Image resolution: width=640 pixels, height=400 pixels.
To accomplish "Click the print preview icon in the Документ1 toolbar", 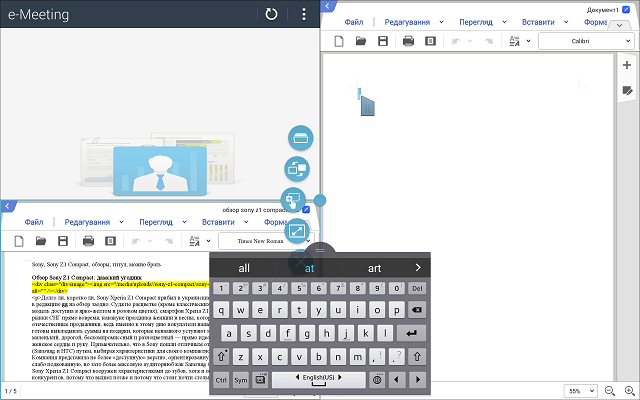I will point(430,41).
